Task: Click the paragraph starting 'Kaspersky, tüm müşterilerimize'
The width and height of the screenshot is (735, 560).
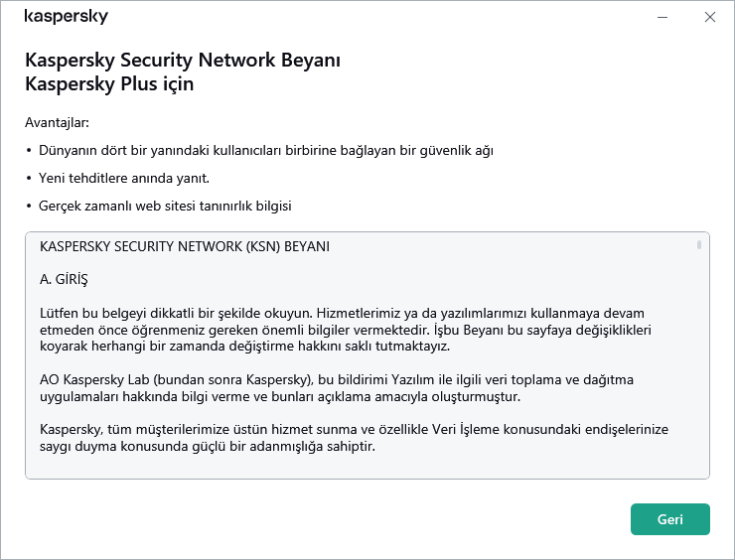Action: tap(353, 438)
